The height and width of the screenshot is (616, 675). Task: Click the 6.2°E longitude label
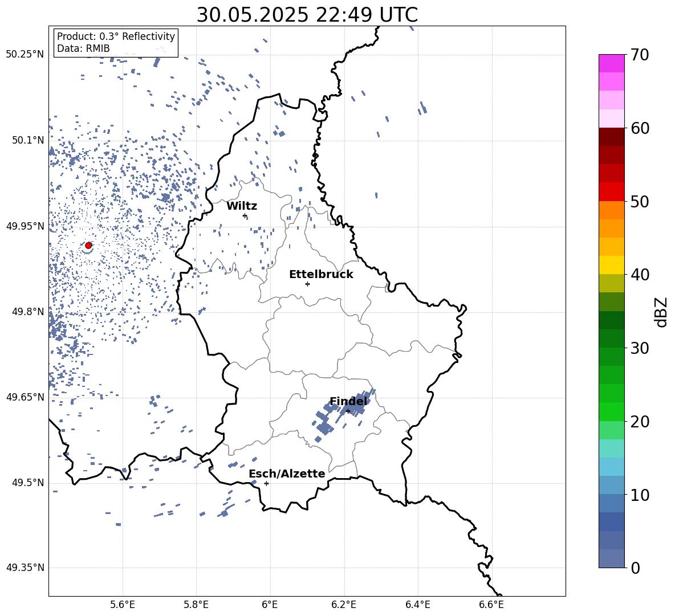click(344, 605)
